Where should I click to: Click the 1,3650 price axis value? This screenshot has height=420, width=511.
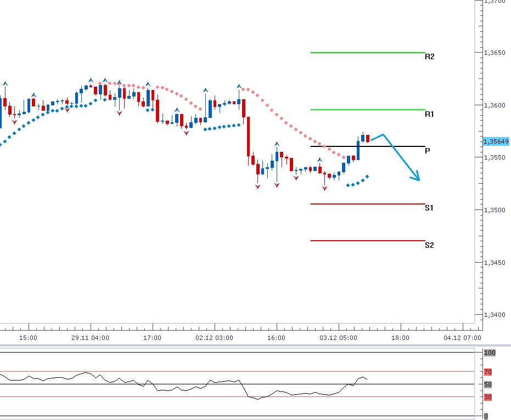[495, 53]
